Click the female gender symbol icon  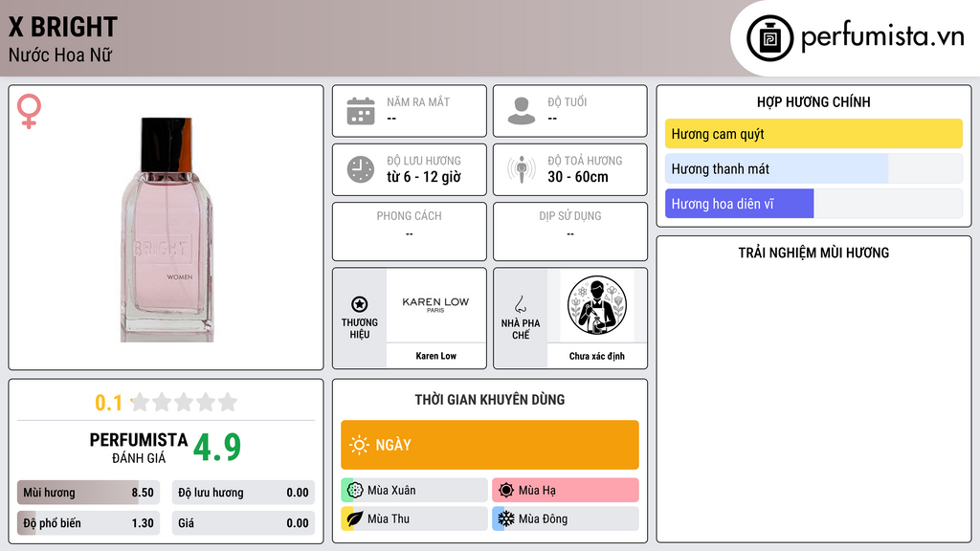tap(29, 111)
